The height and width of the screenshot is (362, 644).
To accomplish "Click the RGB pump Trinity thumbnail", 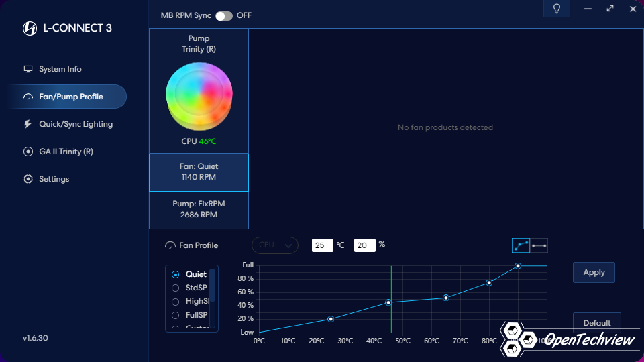I will point(199,97).
